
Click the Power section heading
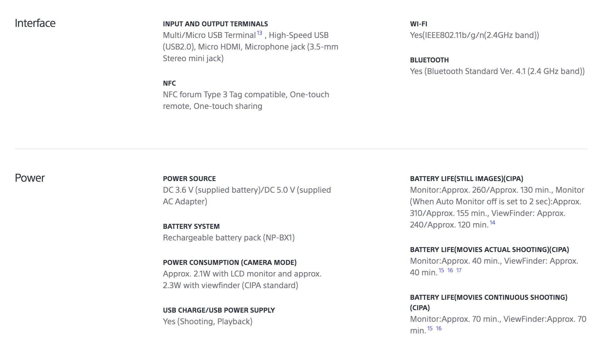click(x=30, y=178)
